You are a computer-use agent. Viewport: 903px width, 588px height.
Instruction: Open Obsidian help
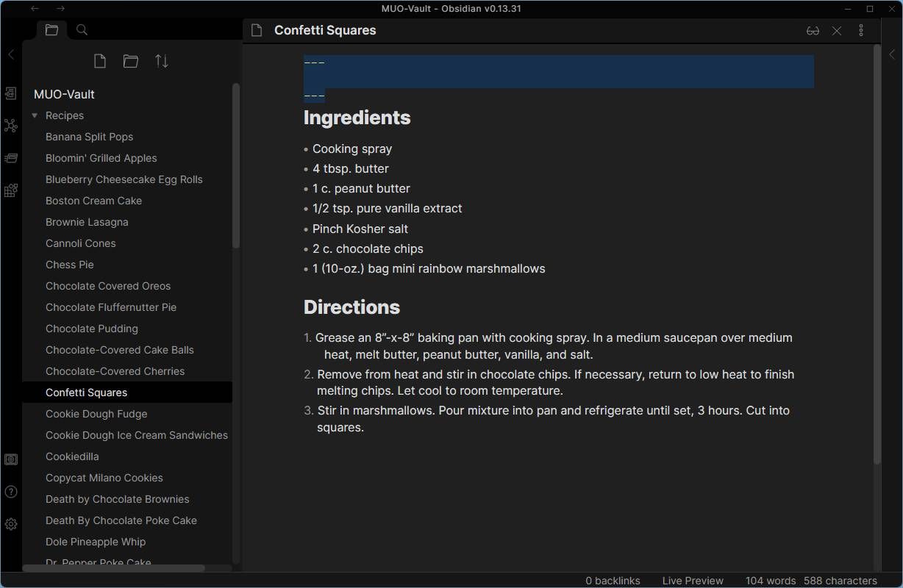pos(11,492)
